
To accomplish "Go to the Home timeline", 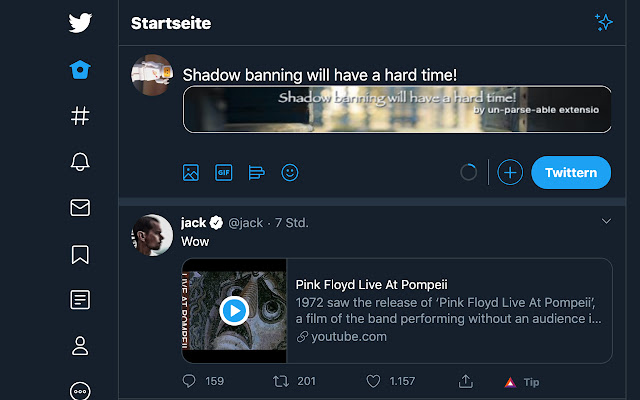I will coord(81,70).
